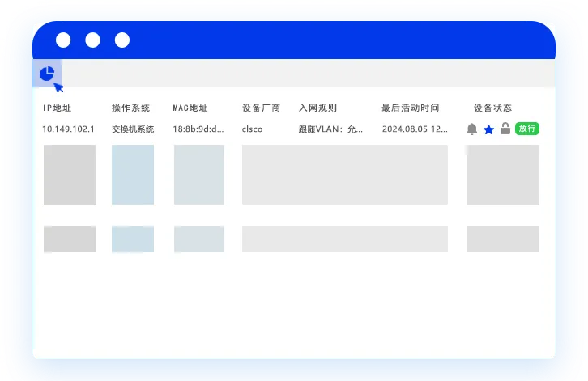The height and width of the screenshot is (381, 588).
Task: Click the clsco vendor cell
Action: [x=252, y=129]
